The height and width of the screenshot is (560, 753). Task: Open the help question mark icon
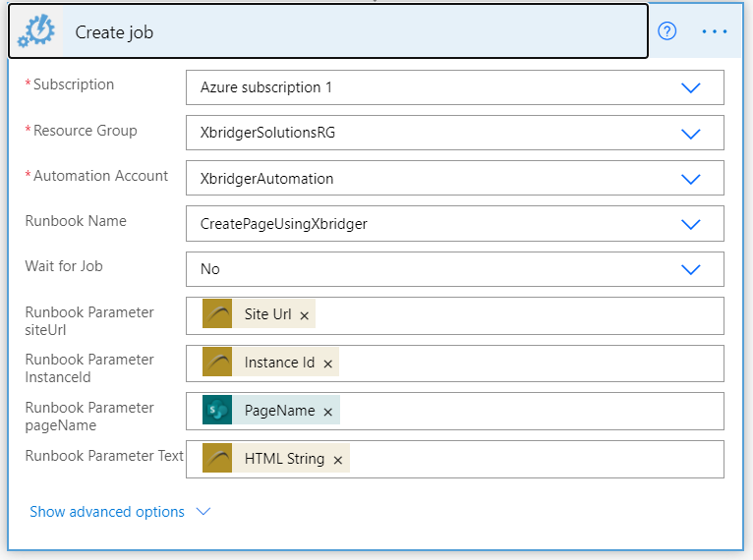(667, 31)
